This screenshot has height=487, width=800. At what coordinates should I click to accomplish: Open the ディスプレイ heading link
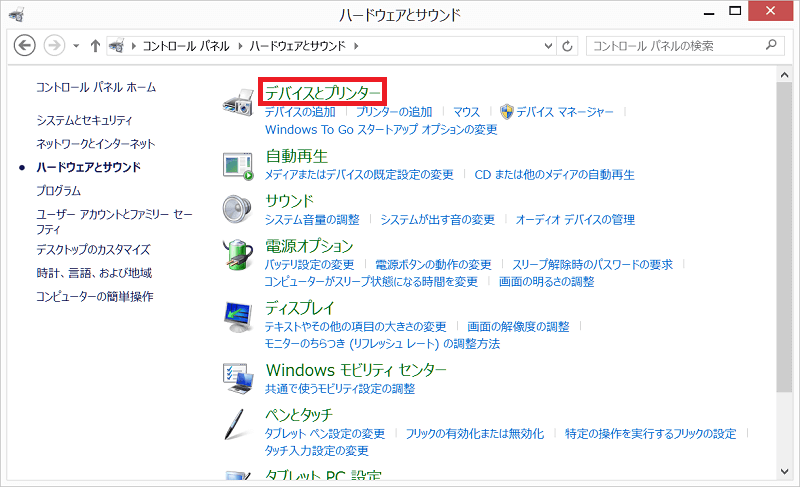coord(299,308)
